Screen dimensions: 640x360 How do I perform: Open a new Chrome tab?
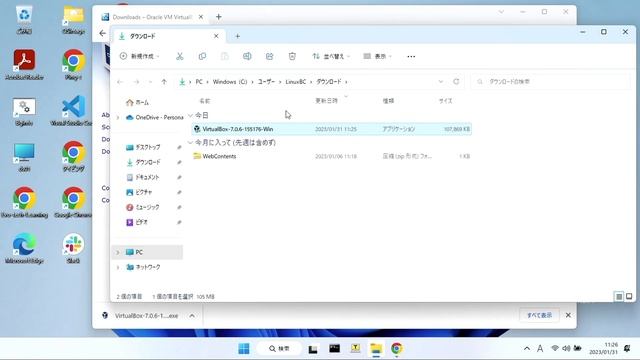[219, 17]
